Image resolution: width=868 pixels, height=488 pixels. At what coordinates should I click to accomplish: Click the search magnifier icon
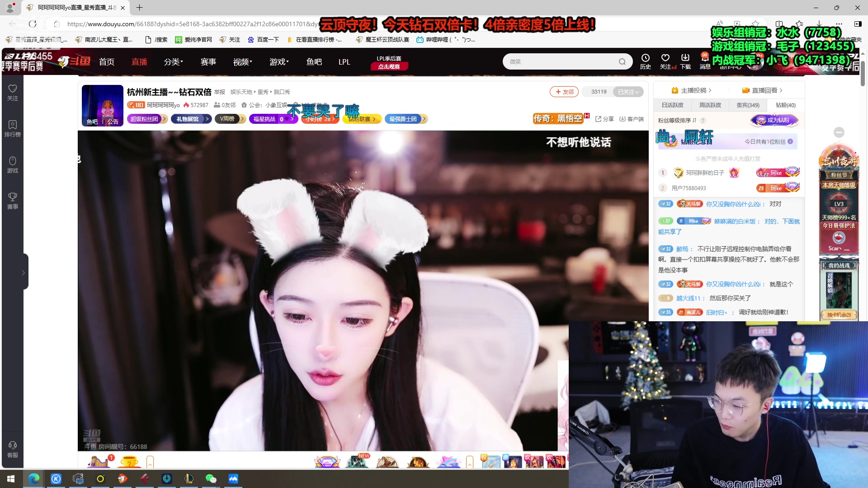[x=623, y=61]
